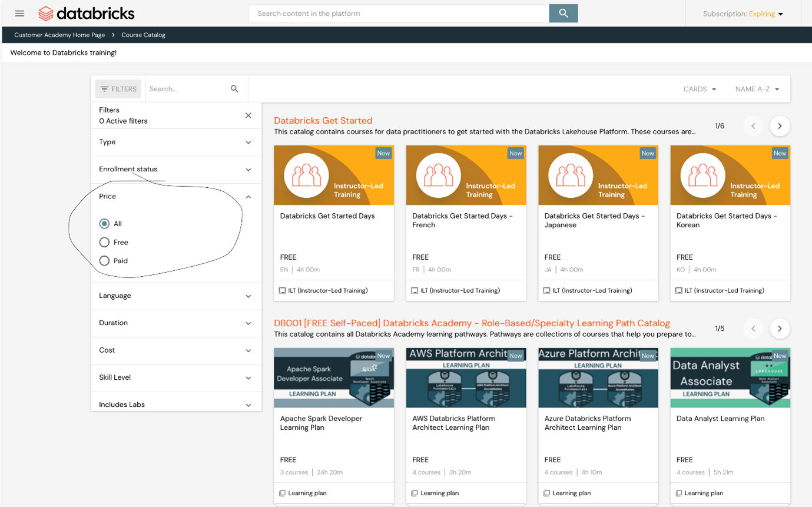
Task: Open the Databricks Get Started Days thumbnail
Action: click(x=334, y=175)
